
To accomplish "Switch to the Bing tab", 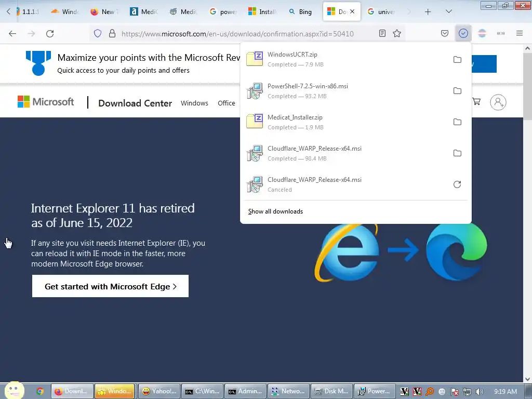I will tap(300, 12).
